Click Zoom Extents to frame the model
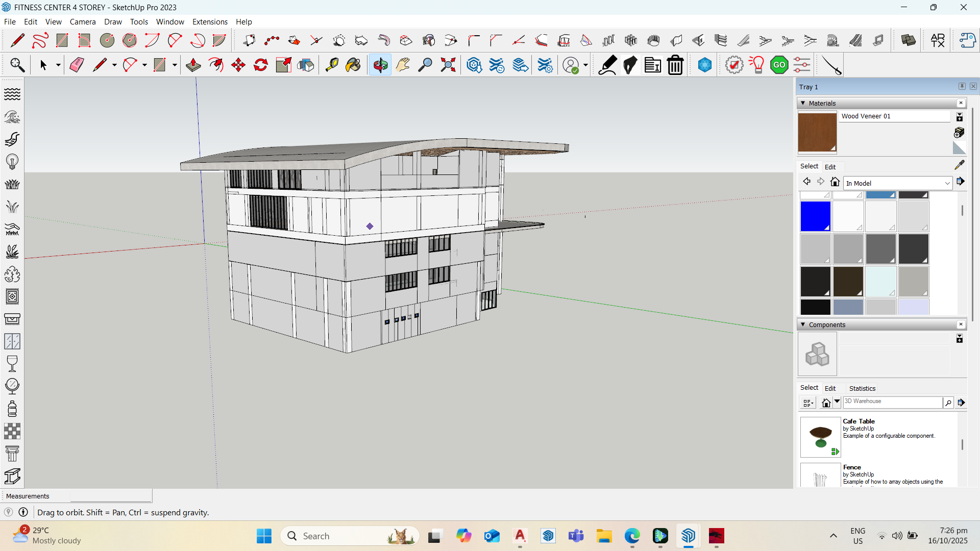This screenshot has height=551, width=980. coord(448,65)
